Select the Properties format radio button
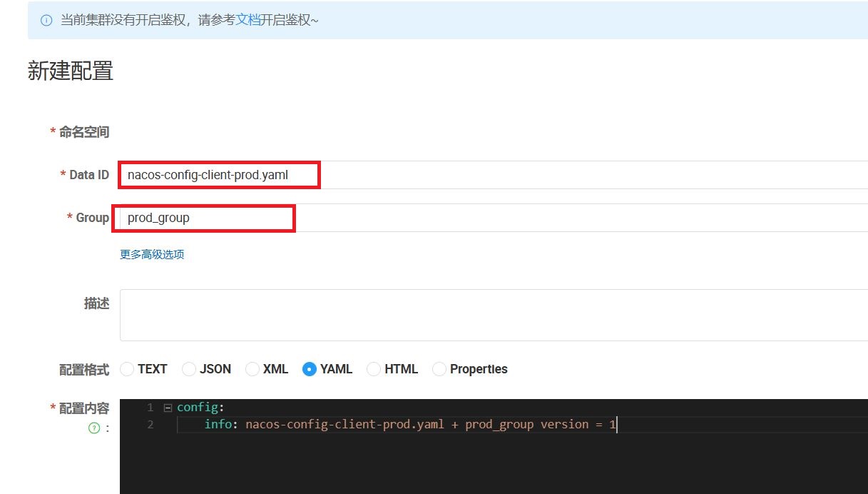This screenshot has height=494, width=868. tap(439, 369)
